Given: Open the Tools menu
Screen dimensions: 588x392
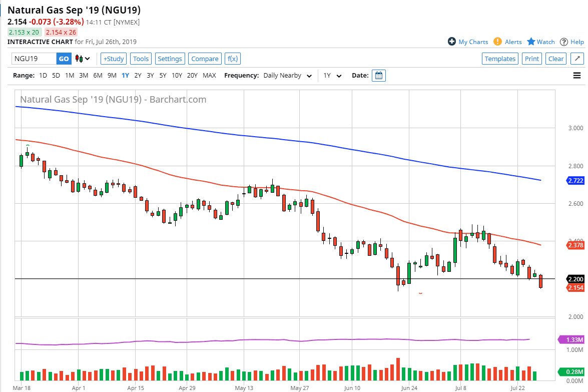Looking at the screenshot, I should pyautogui.click(x=141, y=59).
